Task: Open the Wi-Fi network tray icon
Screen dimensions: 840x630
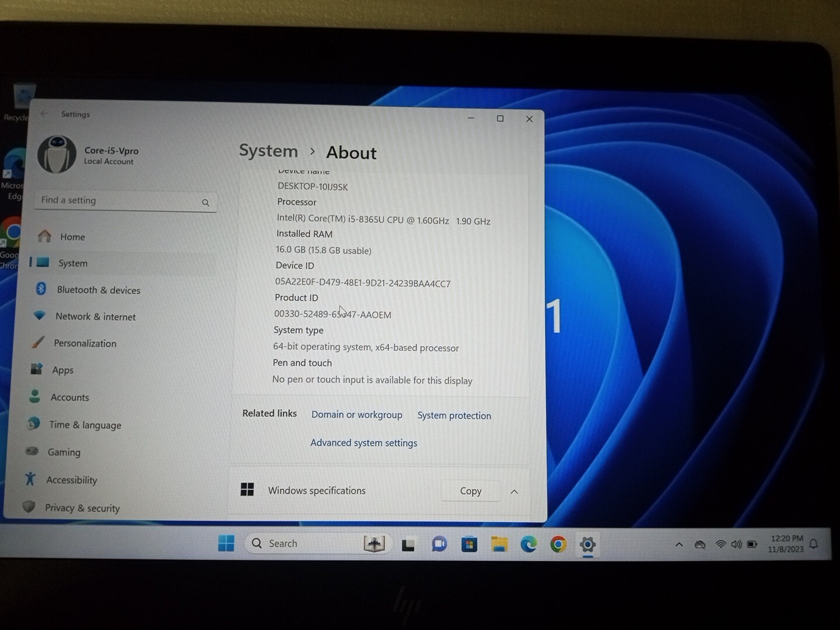Action: [720, 544]
